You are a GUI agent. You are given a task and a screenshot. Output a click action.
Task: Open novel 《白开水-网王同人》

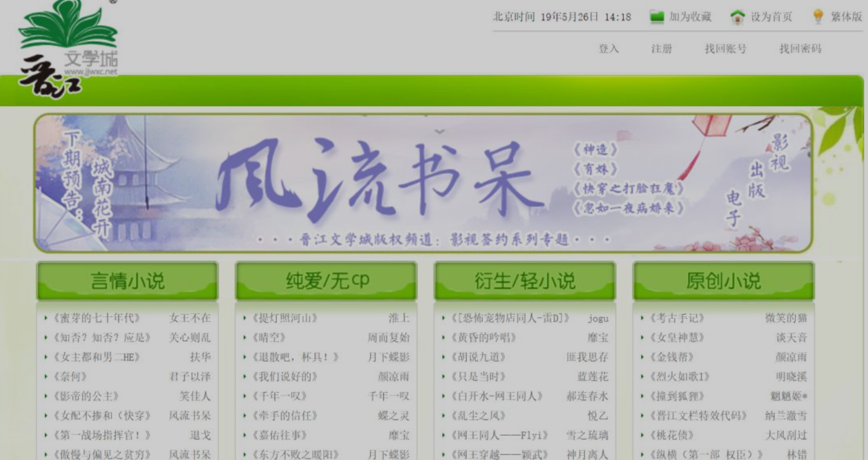(496, 396)
